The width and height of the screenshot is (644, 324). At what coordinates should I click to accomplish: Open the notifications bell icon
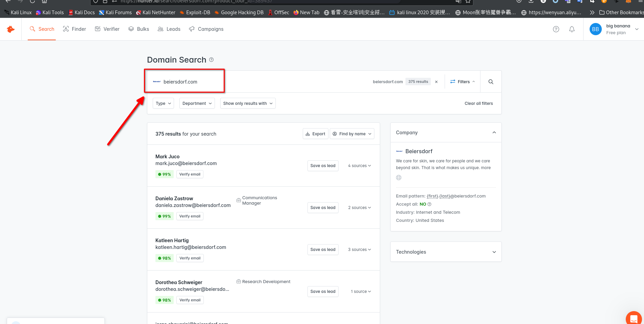pos(572,29)
